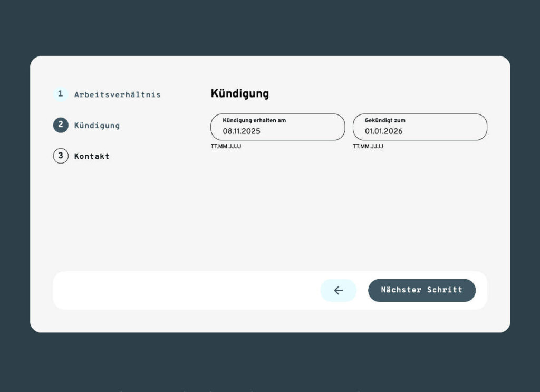540x392 pixels.
Task: Click empty area right of 01.01.2026
Action: click(x=448, y=131)
